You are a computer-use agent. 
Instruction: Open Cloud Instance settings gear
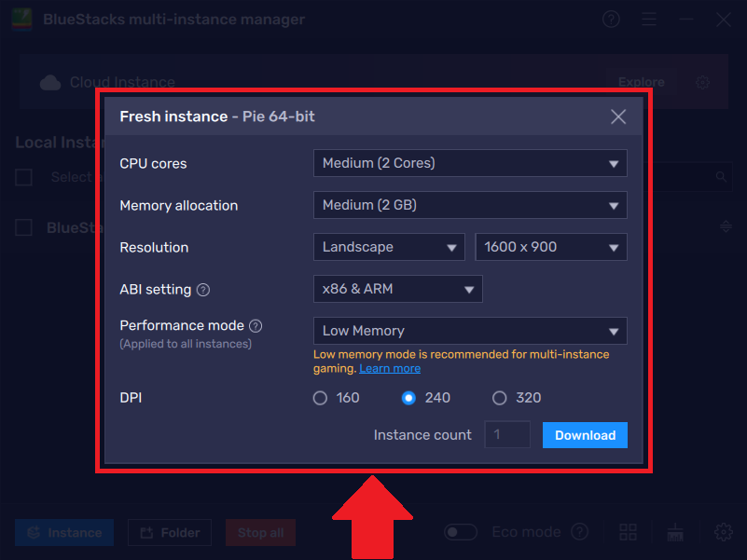click(x=702, y=82)
